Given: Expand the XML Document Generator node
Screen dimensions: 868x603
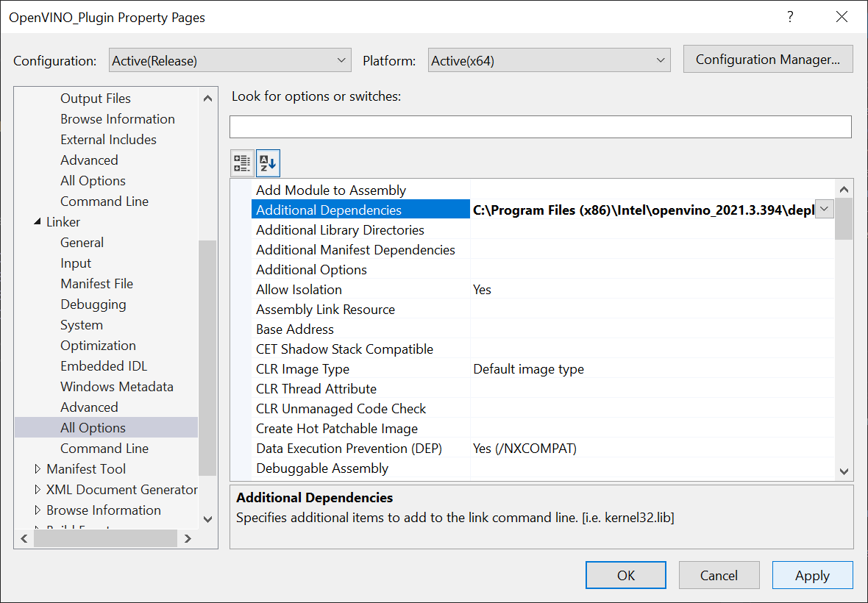Looking at the screenshot, I should pos(37,489).
